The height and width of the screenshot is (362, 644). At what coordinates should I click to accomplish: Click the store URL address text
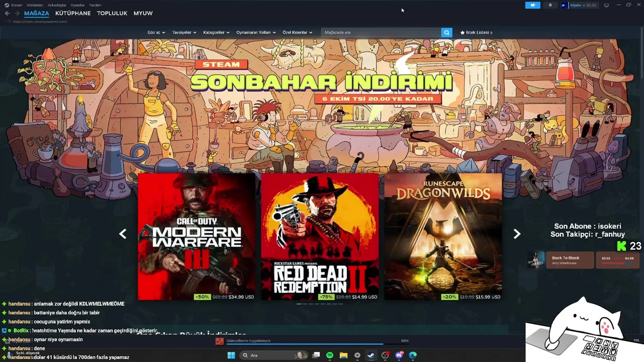[40, 22]
